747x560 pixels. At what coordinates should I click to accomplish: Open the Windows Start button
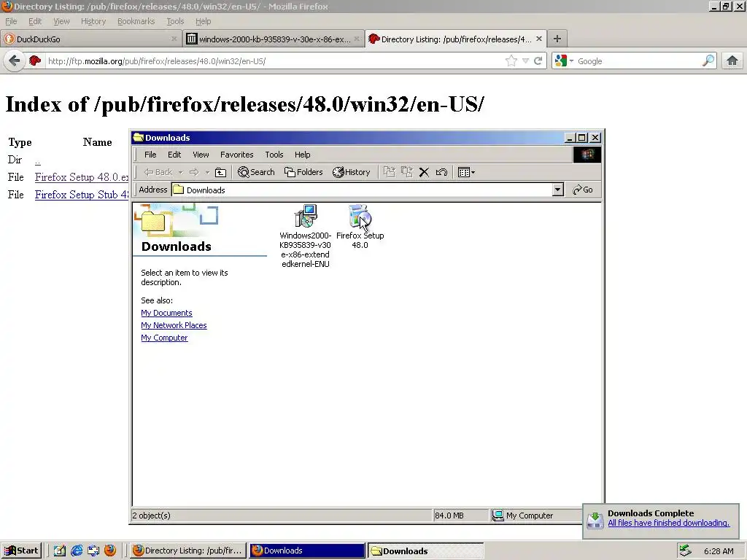point(21,551)
